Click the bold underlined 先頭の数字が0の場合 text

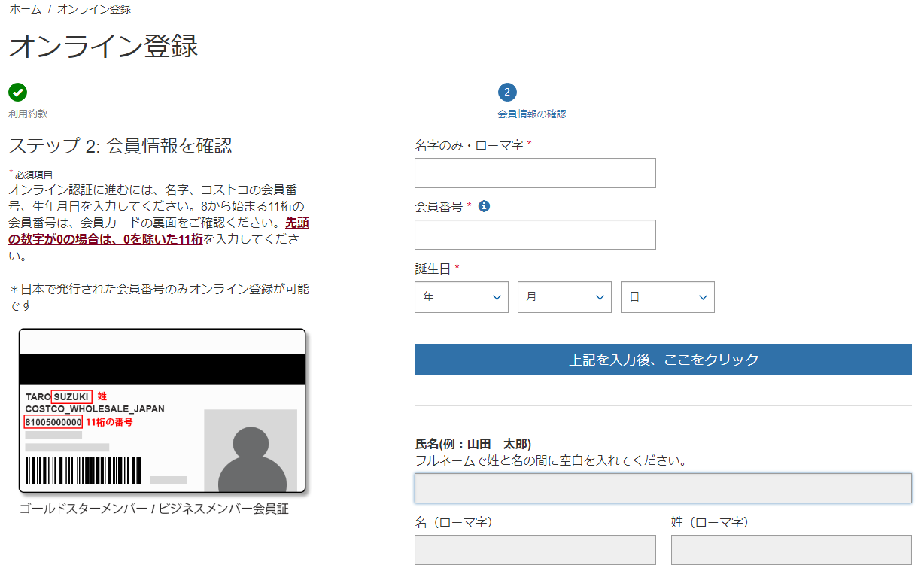click(158, 231)
